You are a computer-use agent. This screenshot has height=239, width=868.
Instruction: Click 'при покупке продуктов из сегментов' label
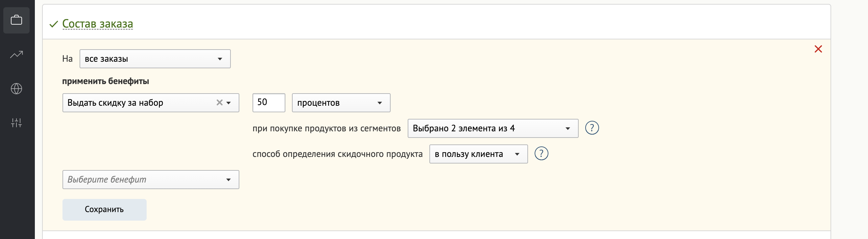(x=326, y=128)
